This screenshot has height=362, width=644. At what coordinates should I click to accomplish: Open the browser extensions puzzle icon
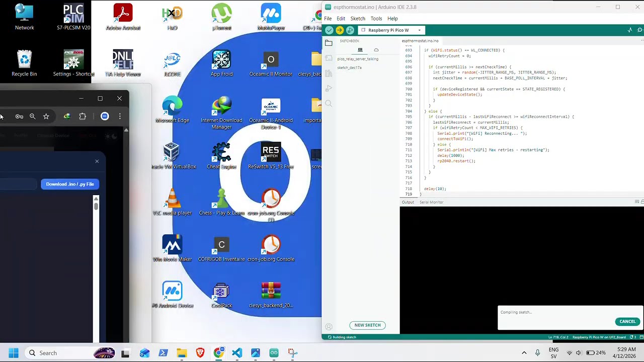pyautogui.click(x=83, y=117)
